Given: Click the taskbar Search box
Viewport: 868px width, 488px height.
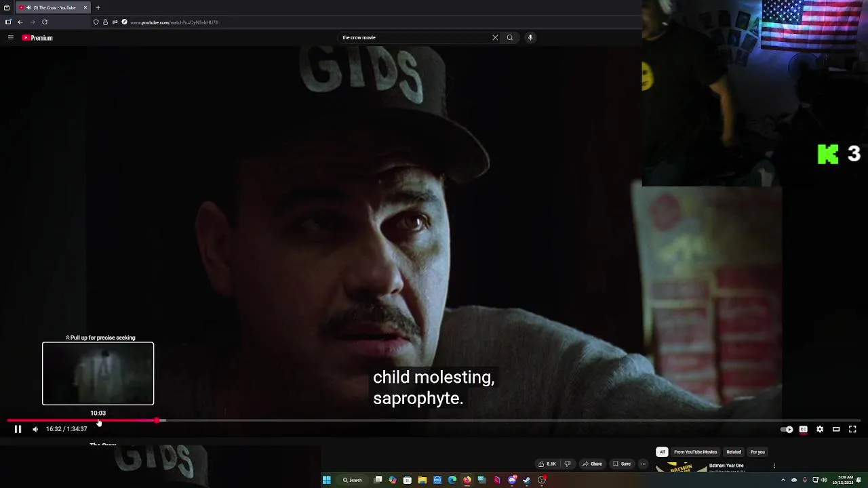Looking at the screenshot, I should [353, 480].
